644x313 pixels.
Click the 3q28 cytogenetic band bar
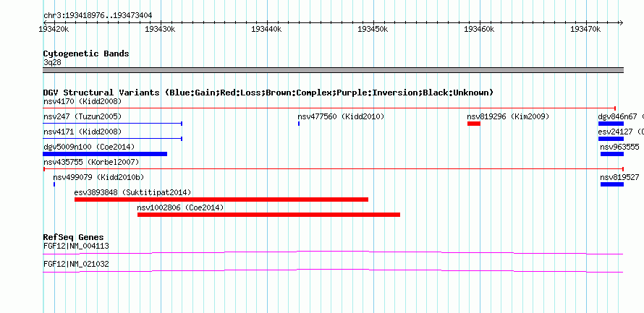pos(334,70)
